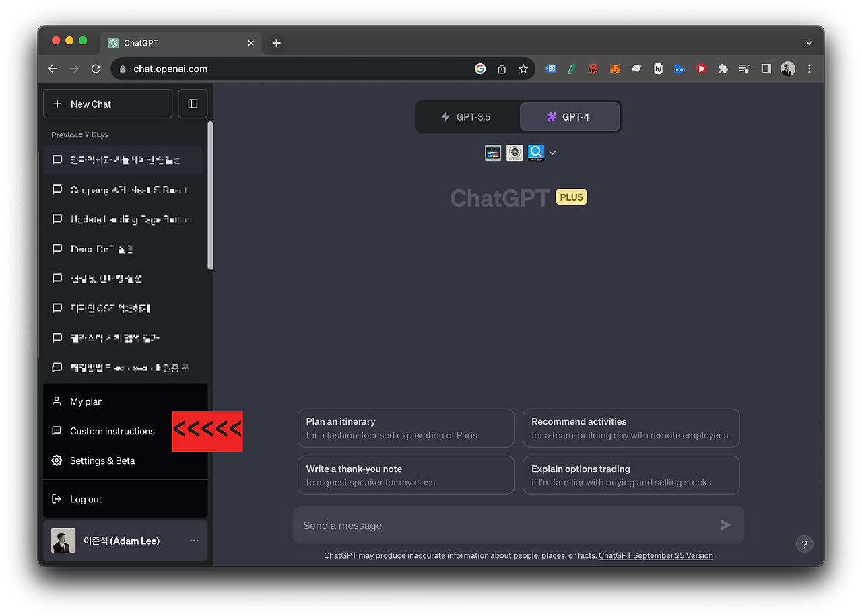Viewport: 862px width, 616px height.
Task: Open the Chrome three-dot menu
Action: [x=809, y=69]
